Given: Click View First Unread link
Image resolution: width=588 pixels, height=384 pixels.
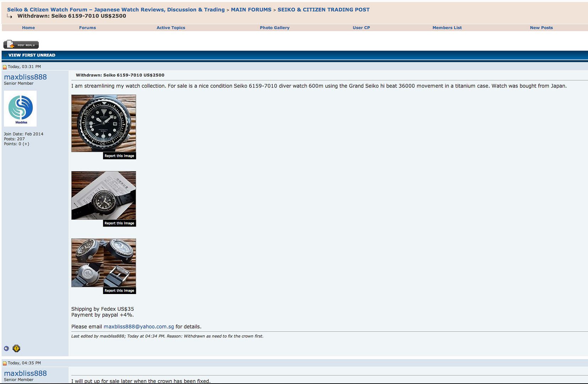Looking at the screenshot, I should tap(32, 55).
